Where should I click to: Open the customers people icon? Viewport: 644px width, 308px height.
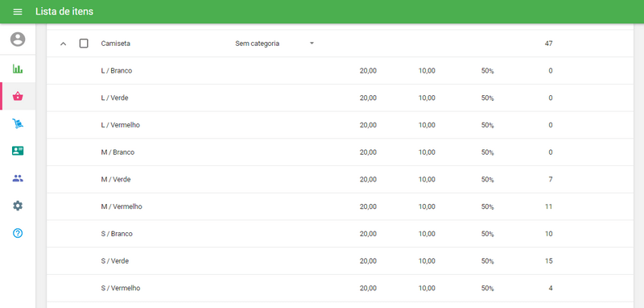point(18,178)
